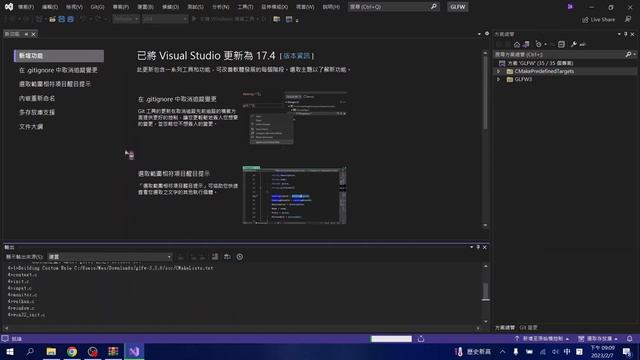Click the taskbar search magnifier

[30, 351]
